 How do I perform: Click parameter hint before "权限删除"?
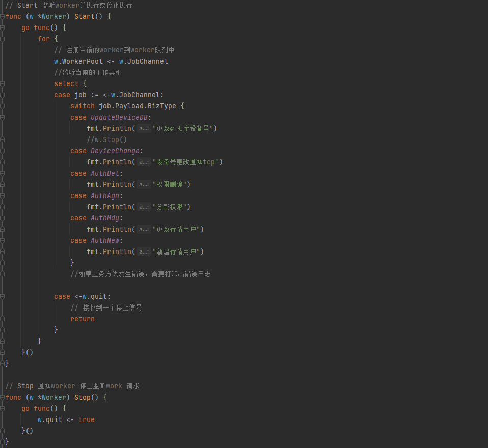[144, 185]
